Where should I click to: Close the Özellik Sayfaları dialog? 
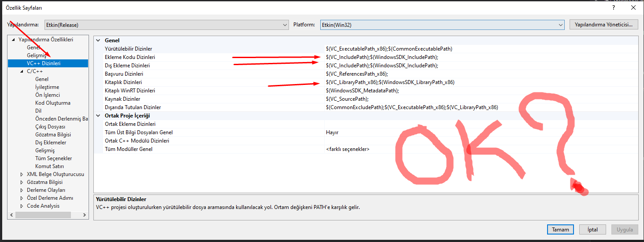coord(633,8)
